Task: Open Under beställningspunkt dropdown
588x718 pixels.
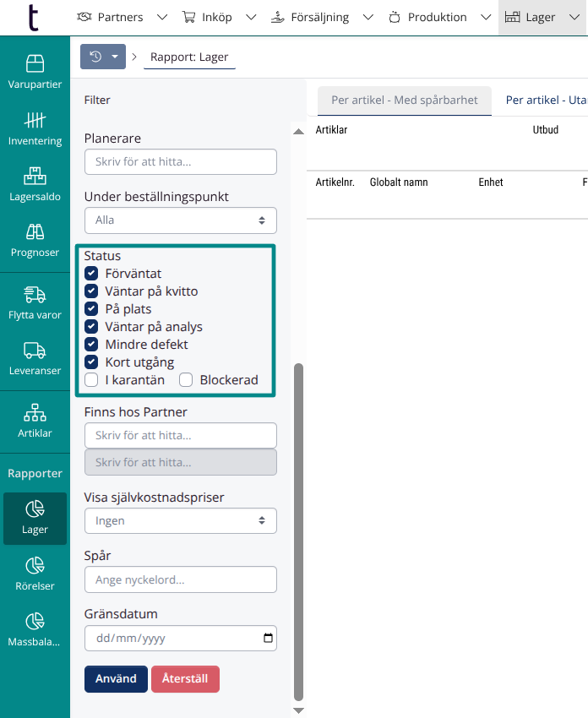Action: [x=181, y=220]
